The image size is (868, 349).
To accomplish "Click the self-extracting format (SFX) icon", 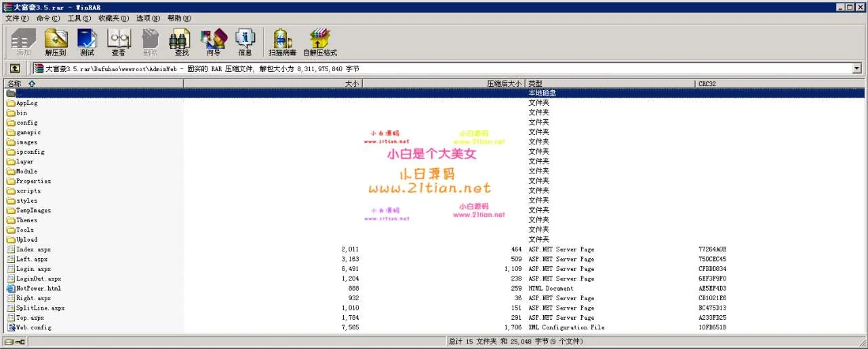I will pyautogui.click(x=319, y=42).
